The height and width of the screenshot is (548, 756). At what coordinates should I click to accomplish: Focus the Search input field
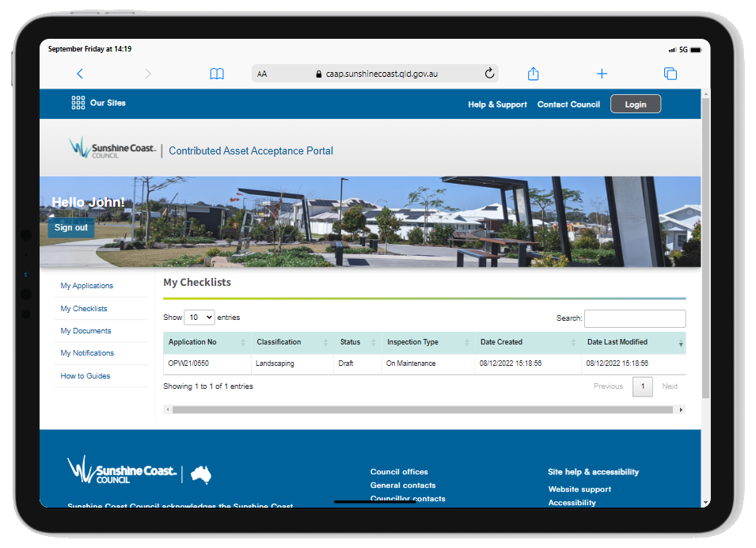634,318
